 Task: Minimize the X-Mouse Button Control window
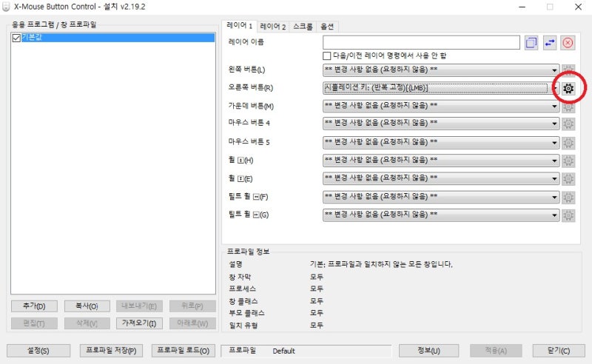tap(522, 7)
